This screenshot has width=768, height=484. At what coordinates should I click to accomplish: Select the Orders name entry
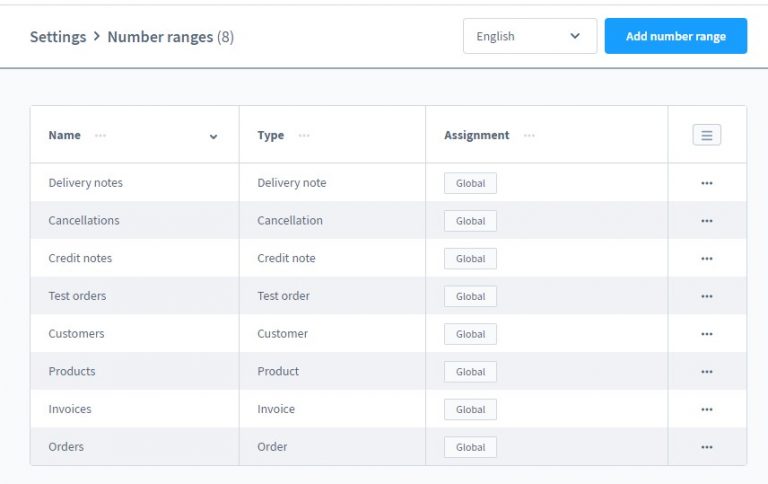click(66, 447)
